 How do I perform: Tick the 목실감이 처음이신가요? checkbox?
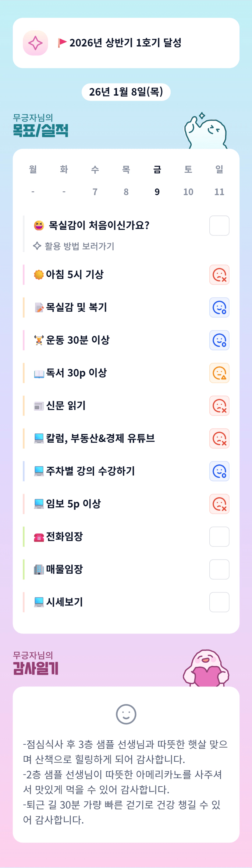tap(219, 225)
